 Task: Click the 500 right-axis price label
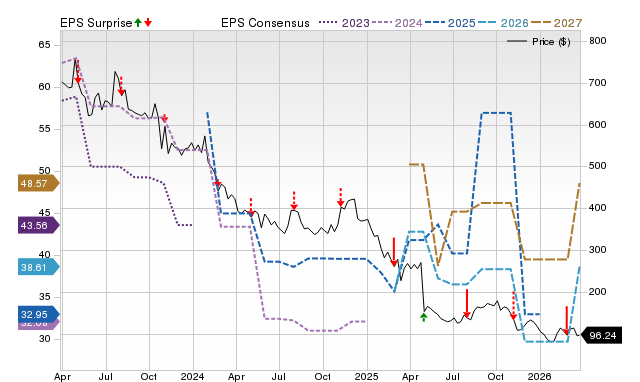(x=598, y=166)
